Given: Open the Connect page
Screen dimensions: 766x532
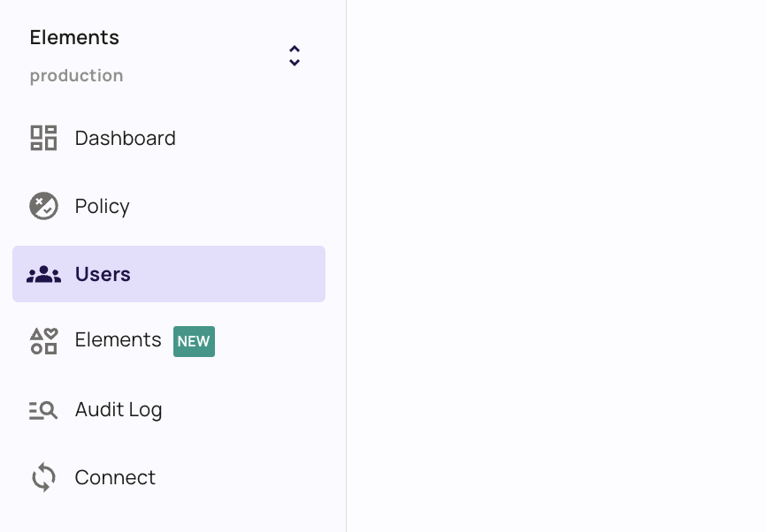Looking at the screenshot, I should click(x=114, y=477).
